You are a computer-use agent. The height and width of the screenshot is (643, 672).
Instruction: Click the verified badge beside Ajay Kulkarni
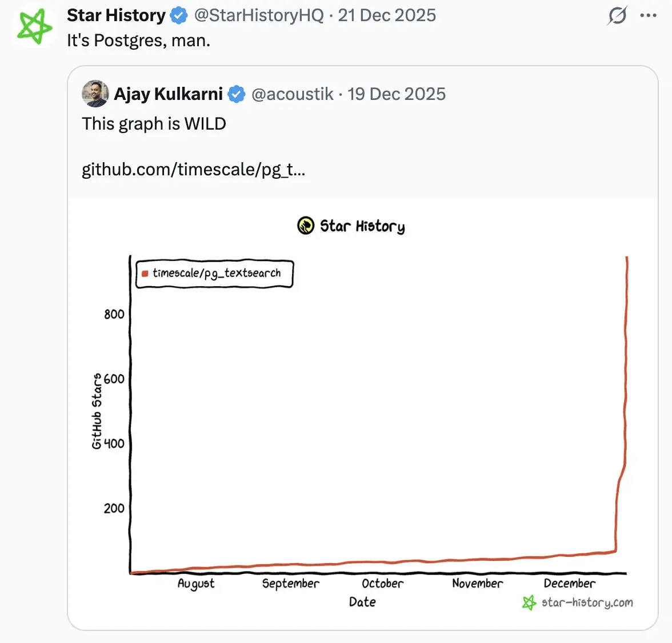click(236, 94)
